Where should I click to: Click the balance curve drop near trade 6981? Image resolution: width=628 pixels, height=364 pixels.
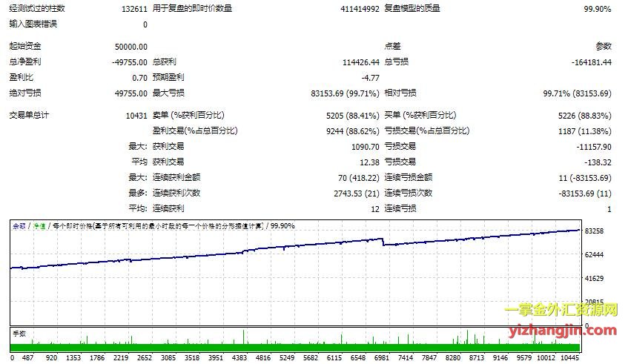coord(383,242)
